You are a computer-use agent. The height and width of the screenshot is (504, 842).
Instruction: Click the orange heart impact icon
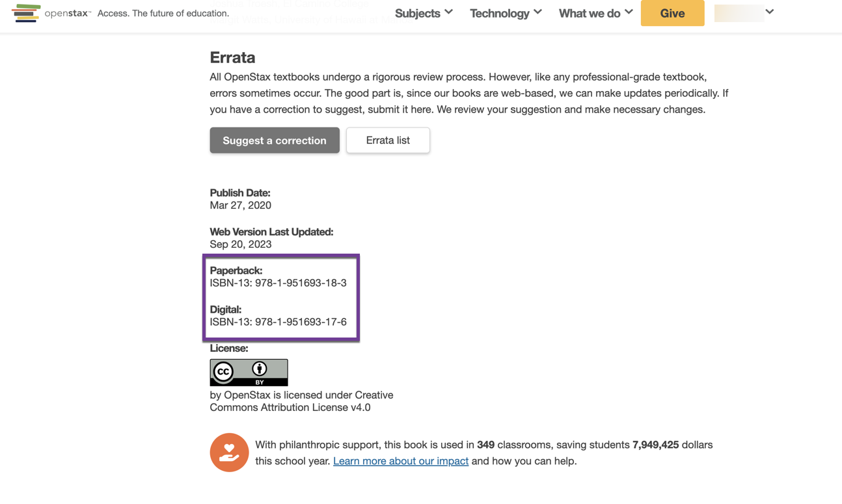point(229,452)
